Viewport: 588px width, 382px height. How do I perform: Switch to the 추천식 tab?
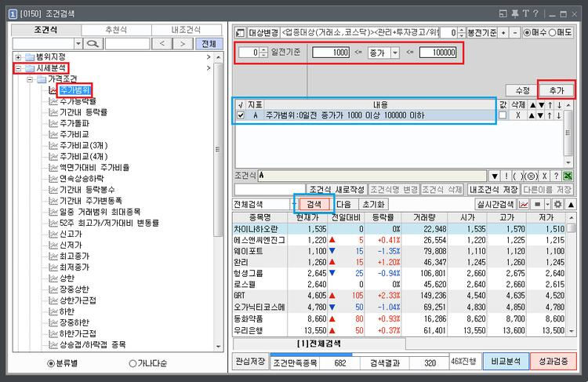[116, 30]
